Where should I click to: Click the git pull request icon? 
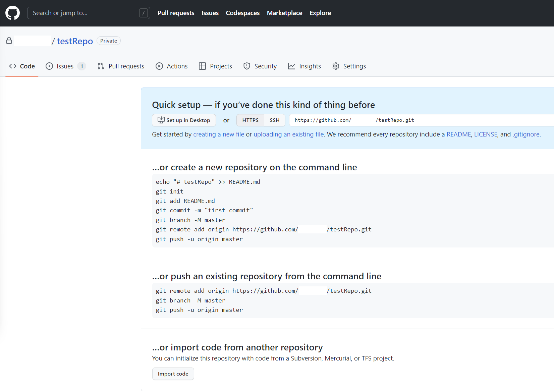pyautogui.click(x=101, y=66)
